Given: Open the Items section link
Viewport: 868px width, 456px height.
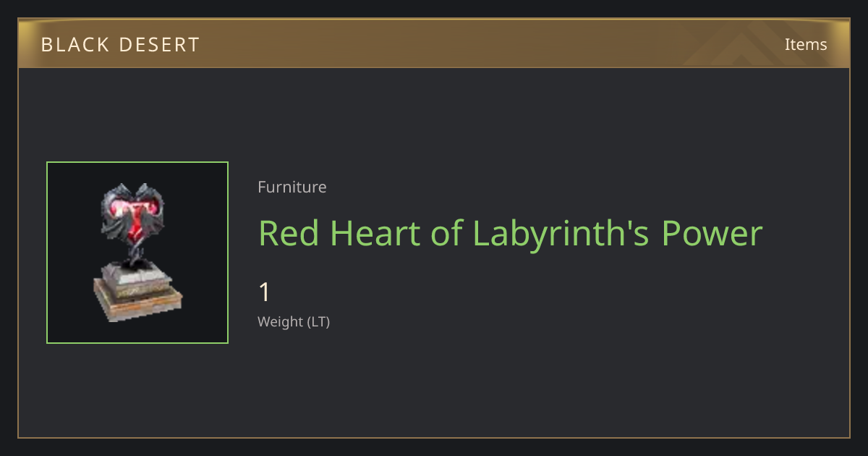Looking at the screenshot, I should [806, 44].
